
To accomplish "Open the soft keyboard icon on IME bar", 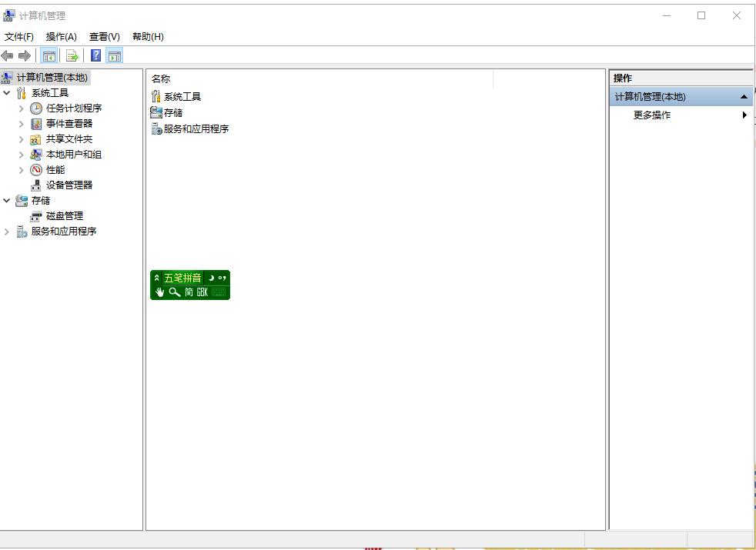I will [x=219, y=292].
